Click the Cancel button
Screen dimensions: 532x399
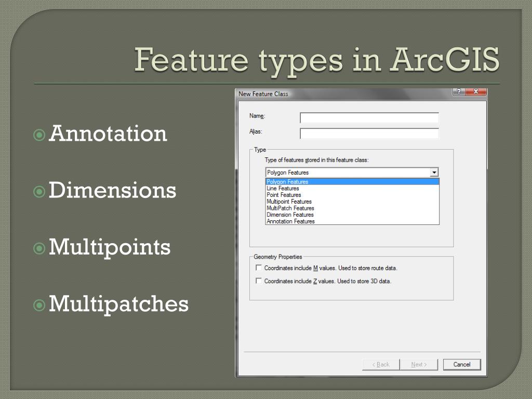462,364
